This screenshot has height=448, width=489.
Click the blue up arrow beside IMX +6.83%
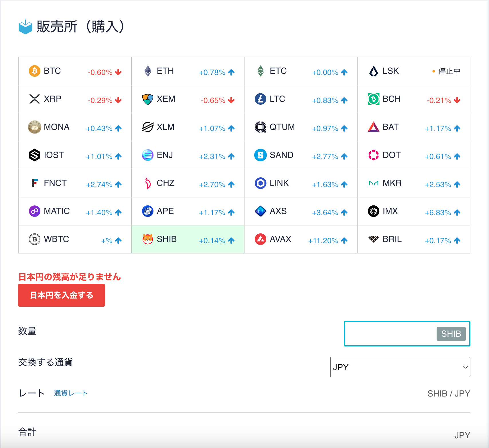point(457,212)
